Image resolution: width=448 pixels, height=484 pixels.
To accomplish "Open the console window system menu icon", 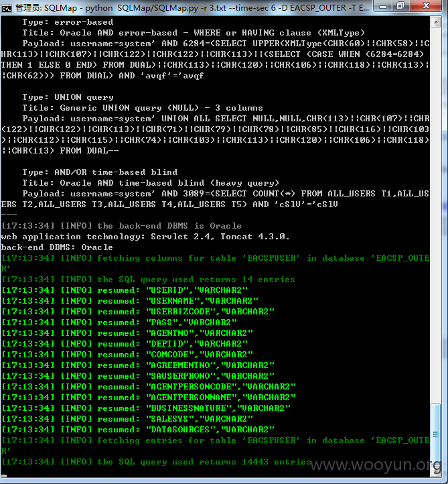I will [6, 8].
